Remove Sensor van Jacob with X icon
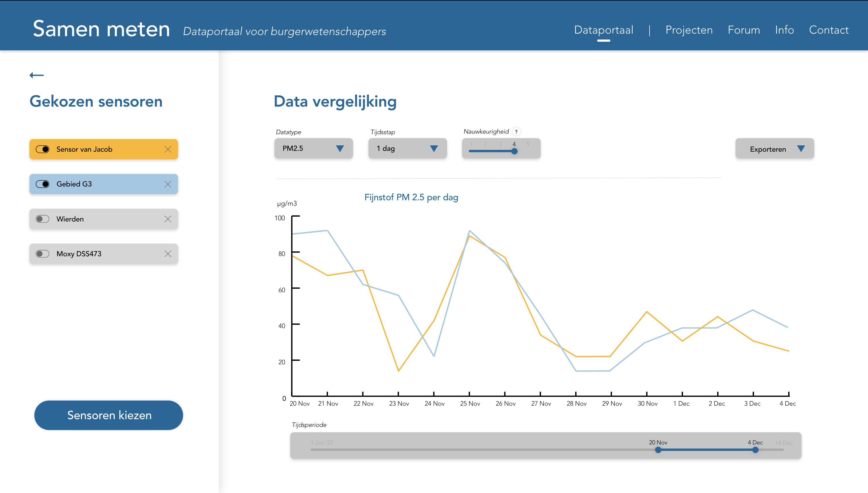This screenshot has height=493, width=868. (x=168, y=149)
